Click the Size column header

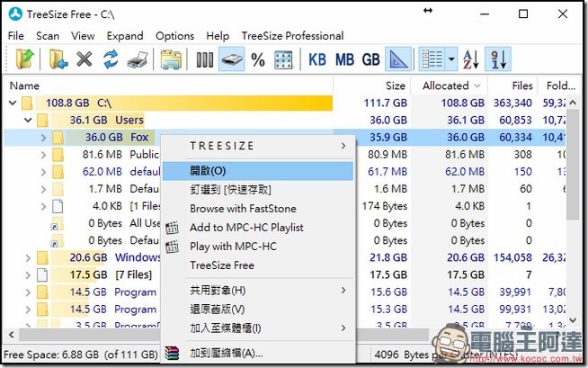[372, 85]
